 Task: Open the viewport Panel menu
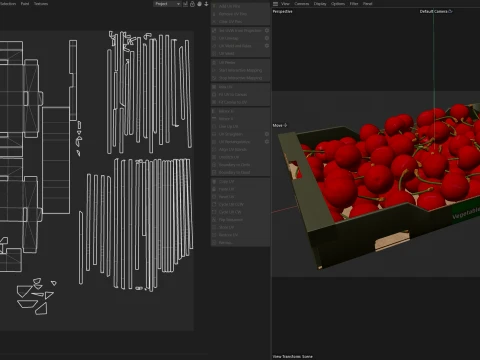coord(367,4)
